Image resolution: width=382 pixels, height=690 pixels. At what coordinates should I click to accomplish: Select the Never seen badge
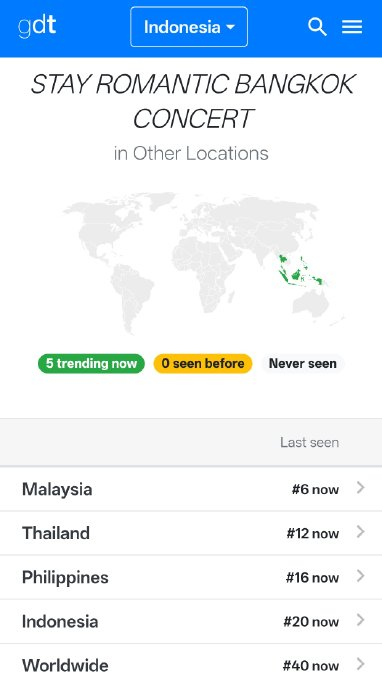[x=303, y=363]
